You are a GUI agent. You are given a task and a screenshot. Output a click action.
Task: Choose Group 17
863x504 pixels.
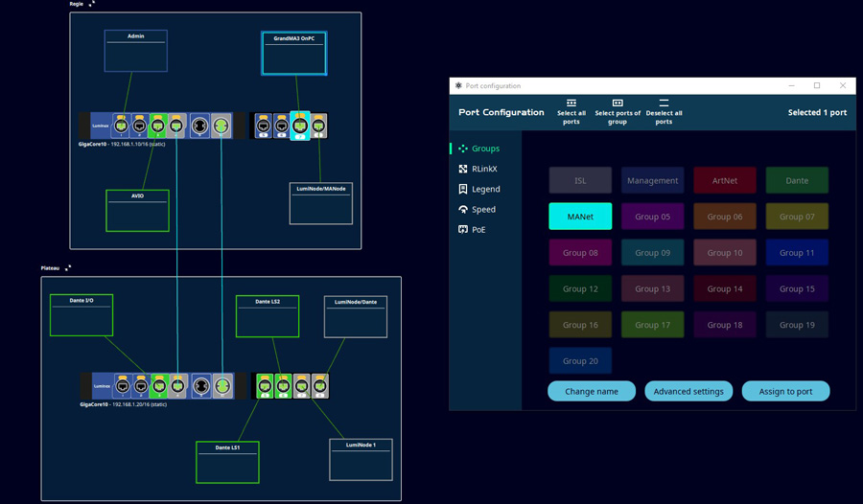coord(653,325)
